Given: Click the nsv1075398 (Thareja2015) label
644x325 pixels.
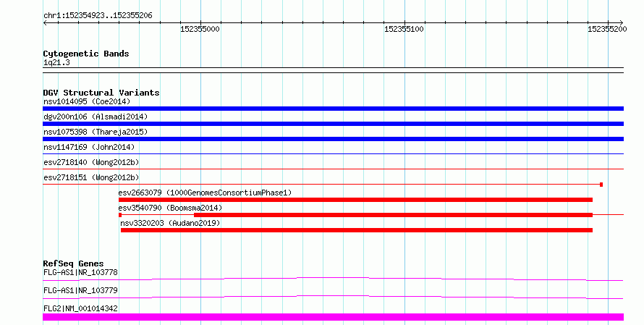Looking at the screenshot, I should coord(96,132).
